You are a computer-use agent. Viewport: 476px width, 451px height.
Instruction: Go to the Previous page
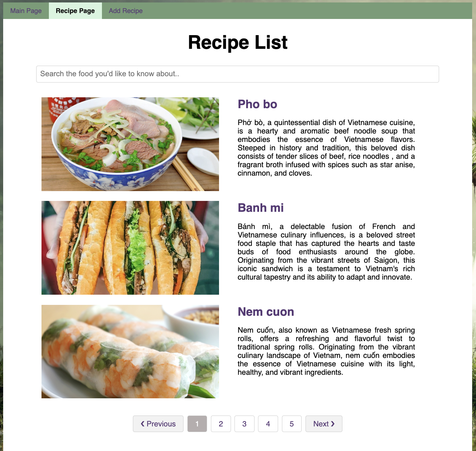click(x=158, y=424)
